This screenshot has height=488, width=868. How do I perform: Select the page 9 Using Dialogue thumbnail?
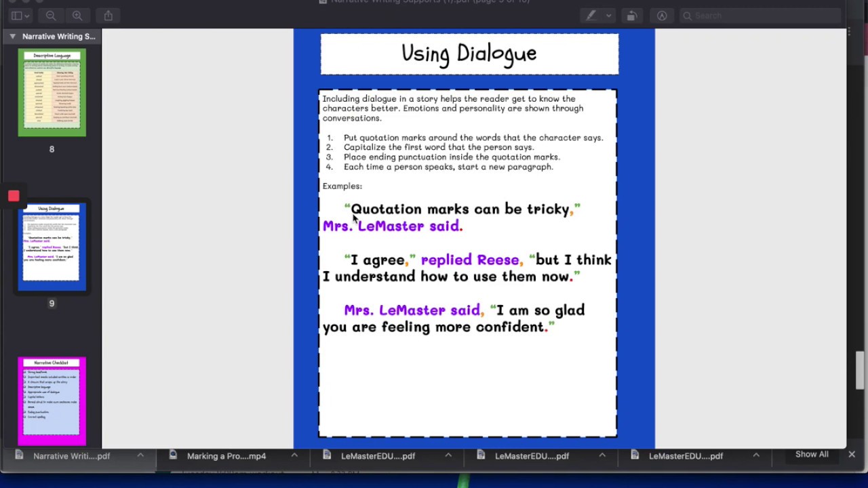(52, 247)
